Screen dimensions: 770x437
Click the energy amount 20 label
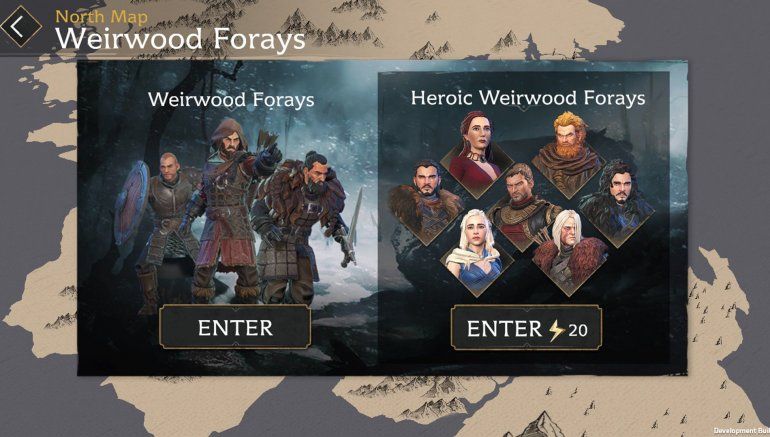click(x=578, y=330)
